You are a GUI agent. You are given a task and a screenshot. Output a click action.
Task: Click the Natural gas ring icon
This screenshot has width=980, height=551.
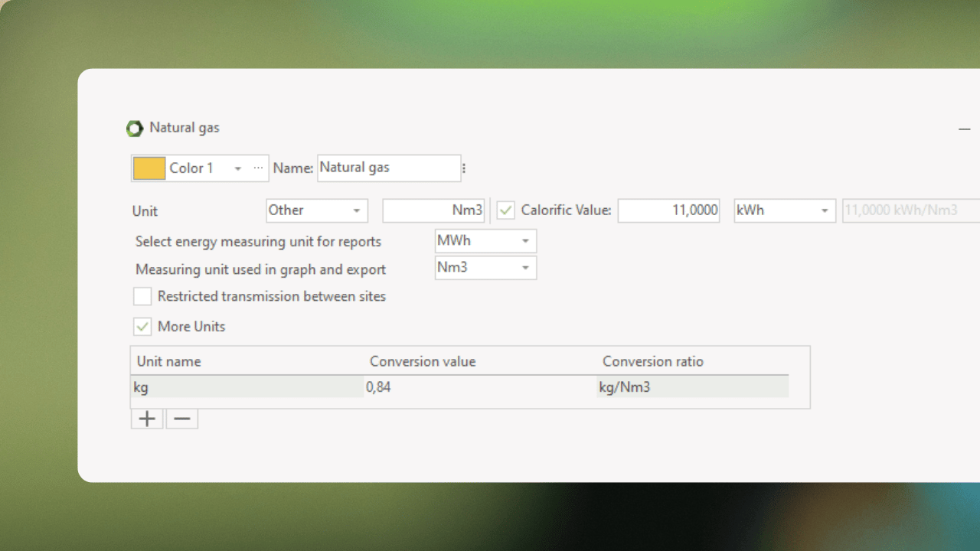pos(135,129)
